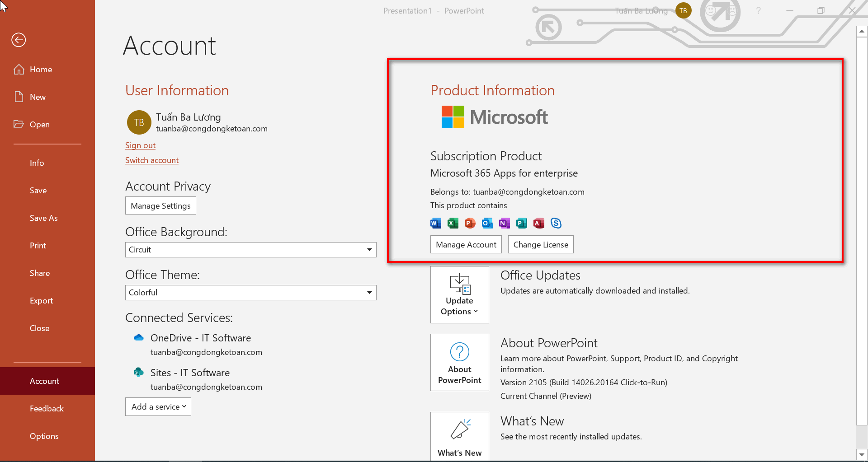Click the Excel app icon

point(453,223)
